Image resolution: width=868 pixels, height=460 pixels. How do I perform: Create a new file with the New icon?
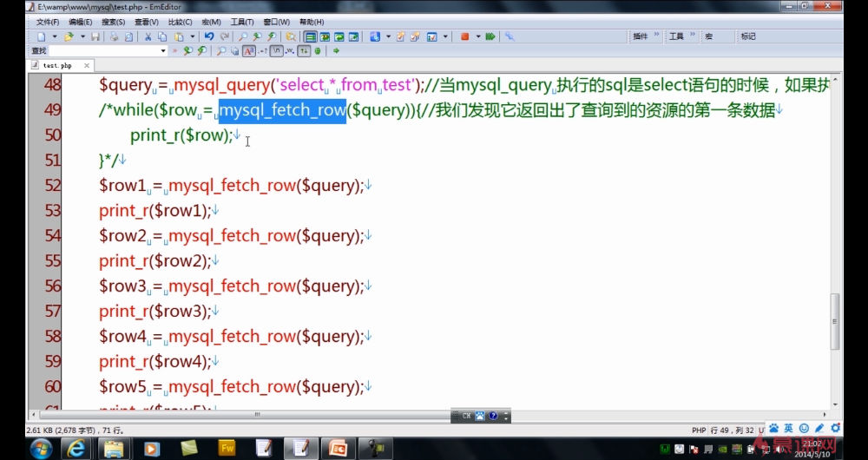tap(42, 36)
